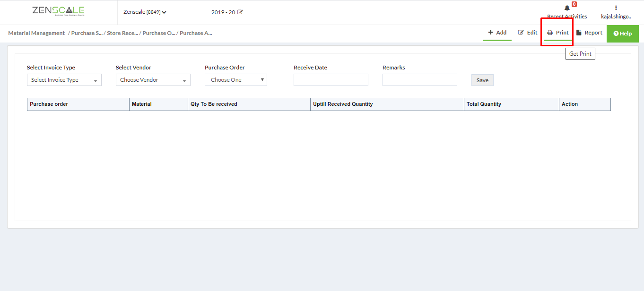Open the Report tab
Image resolution: width=644 pixels, height=291 pixels.
point(589,33)
